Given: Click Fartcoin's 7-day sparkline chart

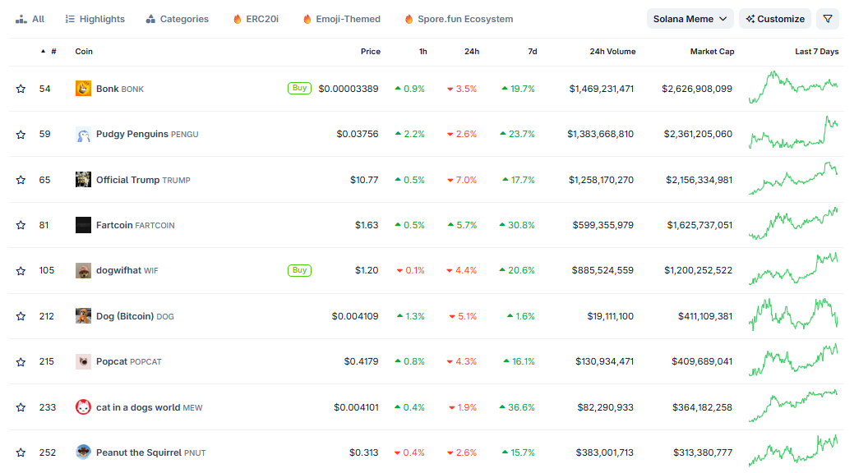Looking at the screenshot, I should point(793,223).
